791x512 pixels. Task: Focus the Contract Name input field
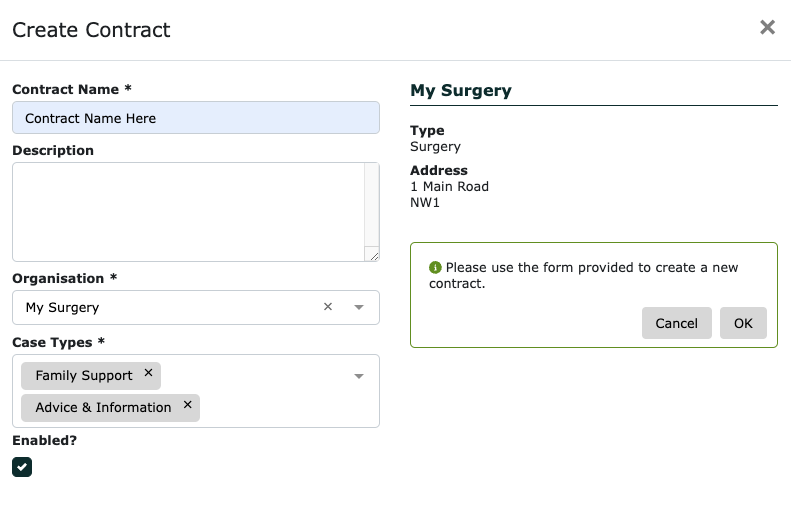[x=196, y=118]
